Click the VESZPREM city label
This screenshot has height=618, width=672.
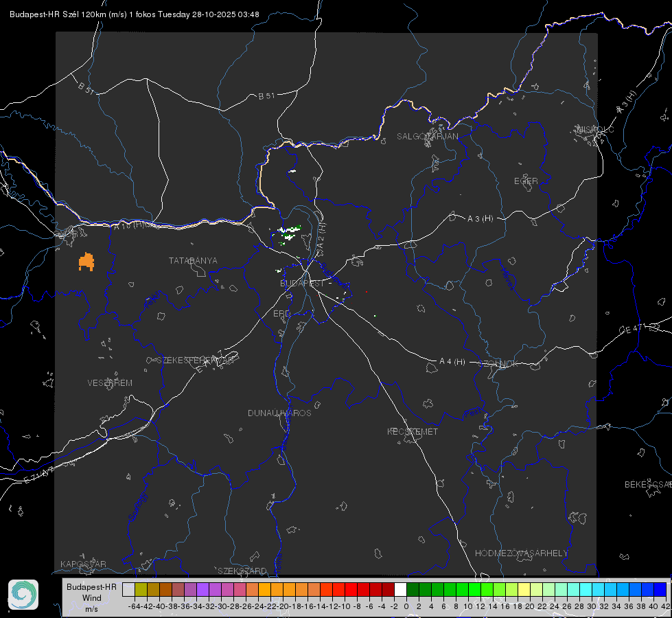110,383
